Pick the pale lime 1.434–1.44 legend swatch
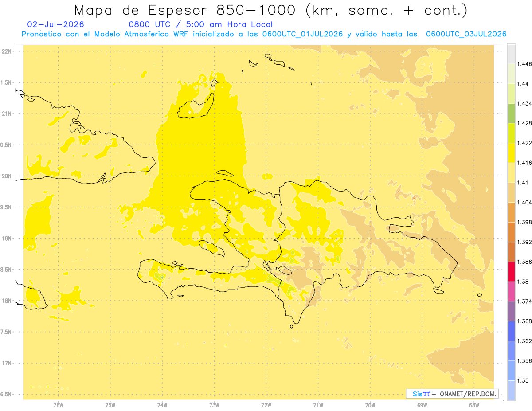Screen dimensions: 532x411 (511, 94)
